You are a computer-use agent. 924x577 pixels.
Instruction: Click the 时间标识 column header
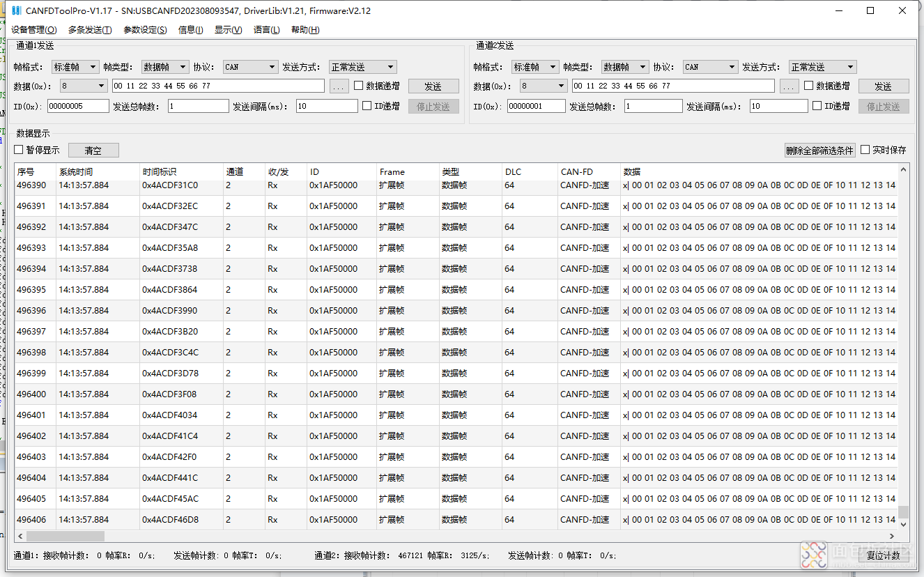[x=181, y=172]
